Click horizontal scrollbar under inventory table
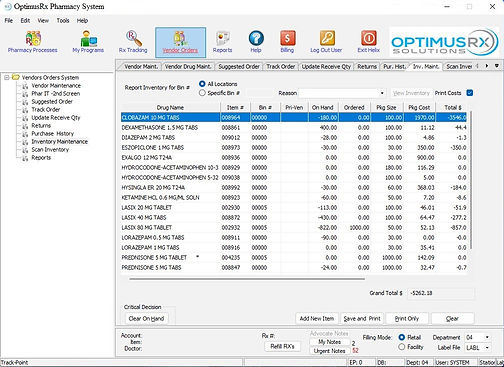The image size is (504, 367). [247, 279]
